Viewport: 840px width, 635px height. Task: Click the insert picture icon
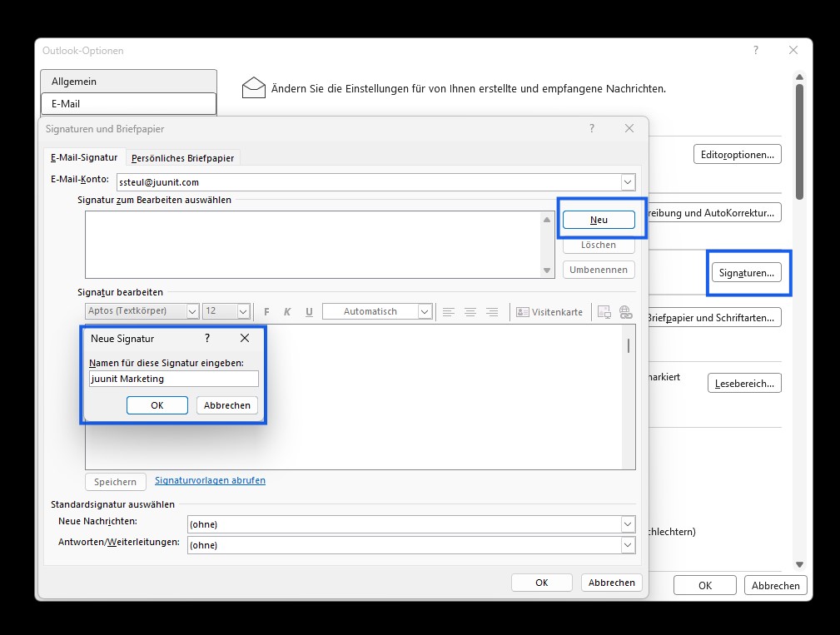pyautogui.click(x=604, y=311)
